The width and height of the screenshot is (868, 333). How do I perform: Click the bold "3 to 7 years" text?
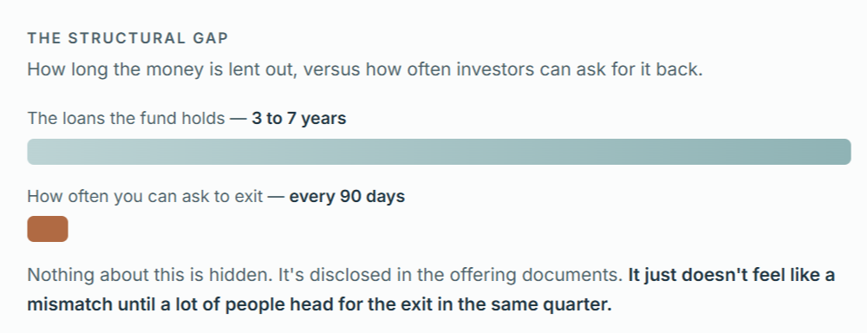click(299, 119)
